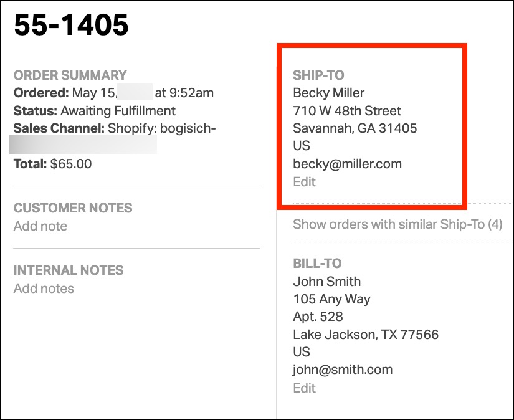Click the order number 55-1405 heading
The height and width of the screenshot is (420, 514).
71,25
